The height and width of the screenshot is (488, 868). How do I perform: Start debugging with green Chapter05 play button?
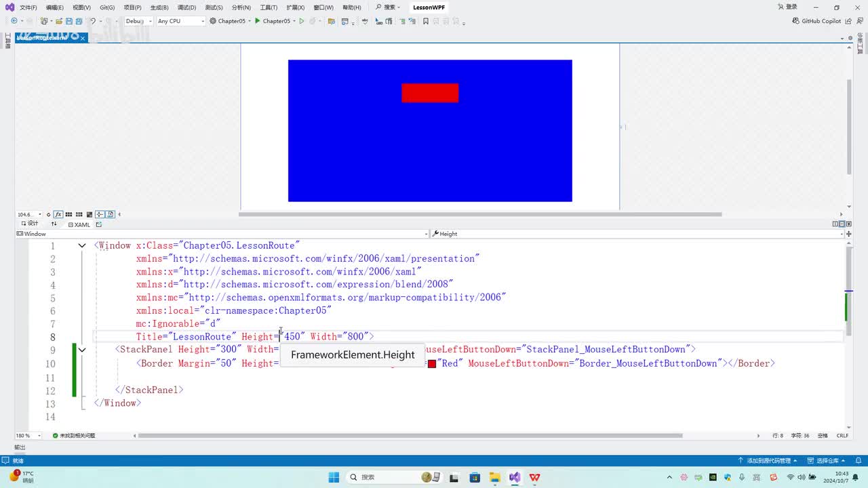[x=273, y=21]
